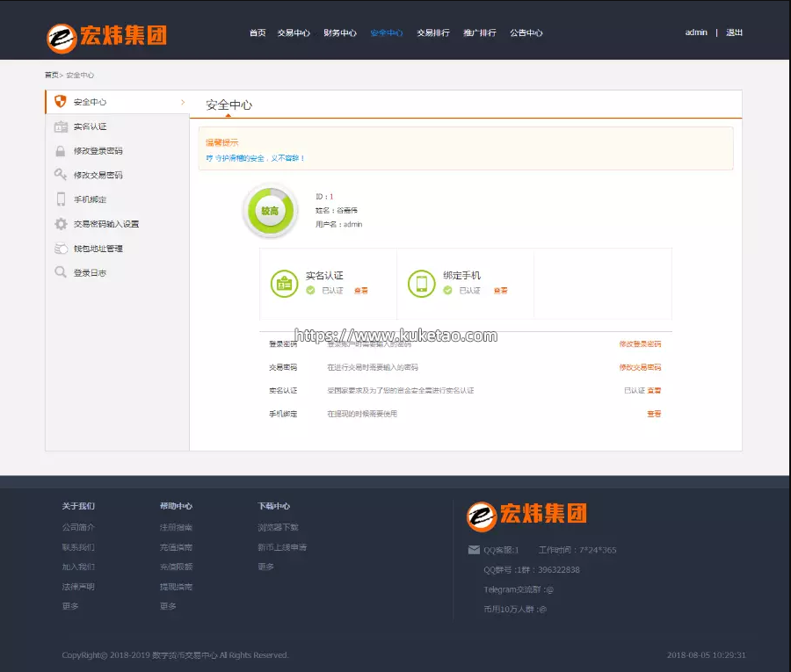Click the green circular 实名认证 badge icon

click(284, 283)
